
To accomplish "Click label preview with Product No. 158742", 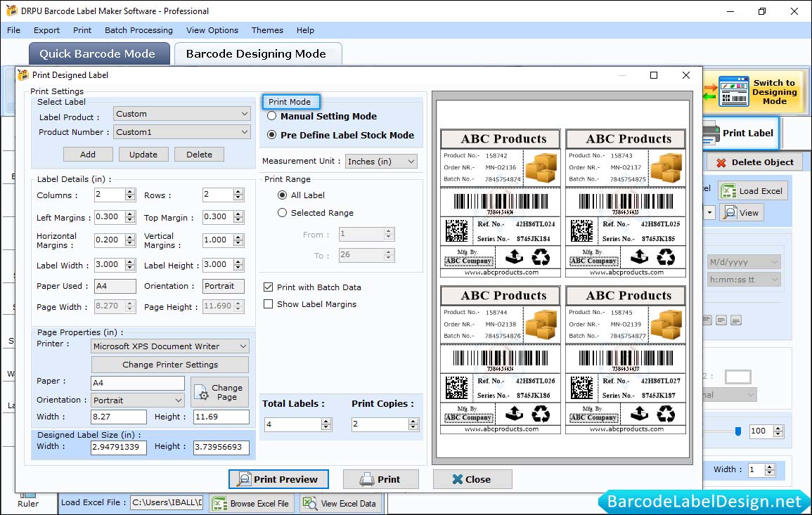I will point(501,204).
